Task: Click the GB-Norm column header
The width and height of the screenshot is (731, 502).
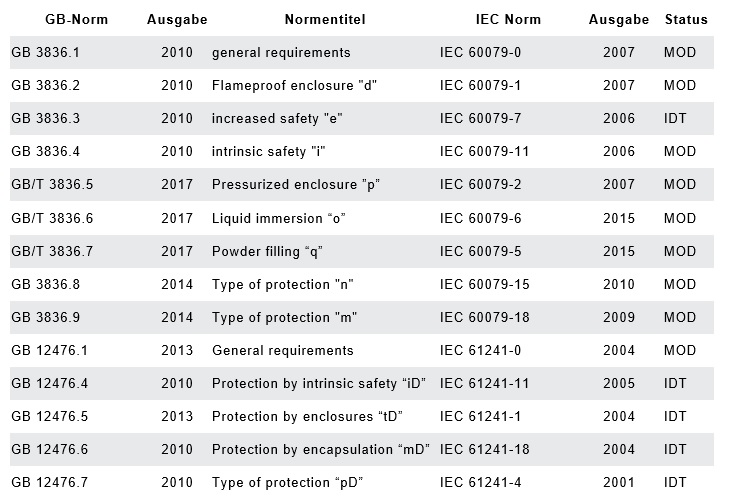Action: pyautogui.click(x=77, y=19)
